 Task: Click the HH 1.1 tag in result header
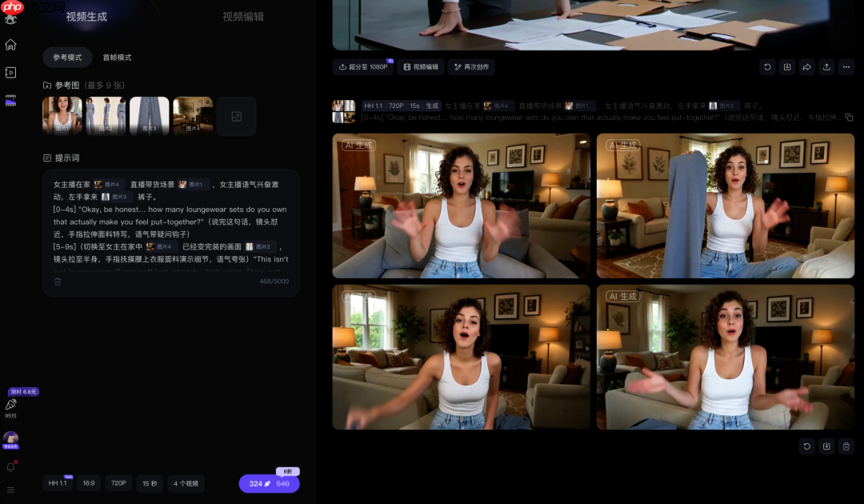tap(373, 106)
